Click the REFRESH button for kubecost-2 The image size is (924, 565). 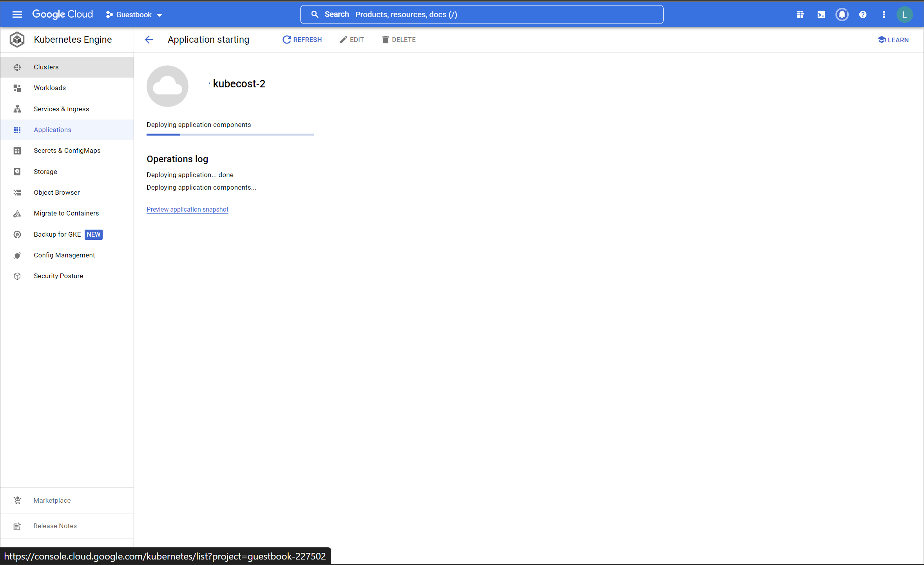tap(302, 39)
